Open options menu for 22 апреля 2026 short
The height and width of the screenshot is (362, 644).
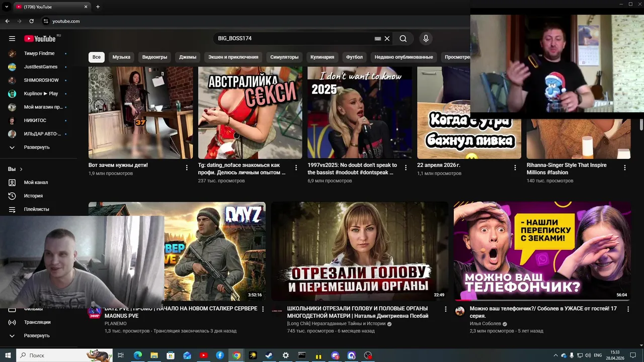[515, 167]
